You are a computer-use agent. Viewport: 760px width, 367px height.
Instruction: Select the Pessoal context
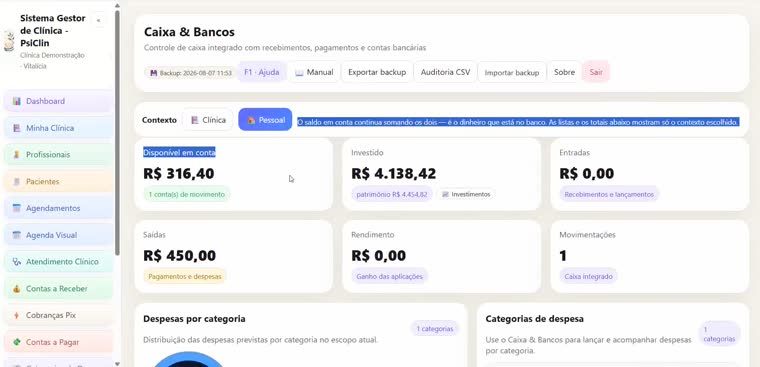tap(265, 120)
